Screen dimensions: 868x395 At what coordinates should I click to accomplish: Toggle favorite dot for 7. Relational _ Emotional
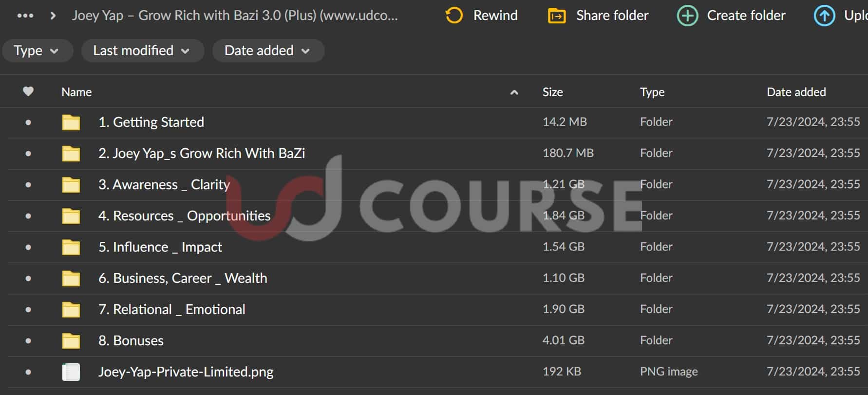(x=28, y=309)
